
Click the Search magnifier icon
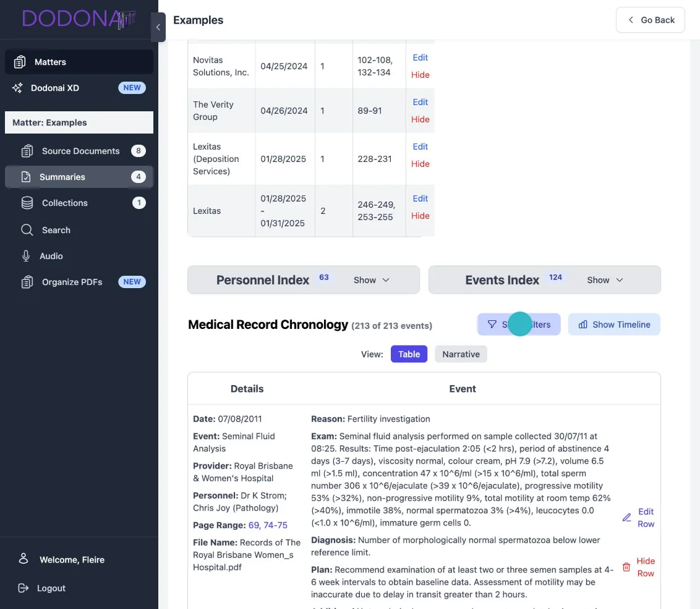[x=27, y=230]
